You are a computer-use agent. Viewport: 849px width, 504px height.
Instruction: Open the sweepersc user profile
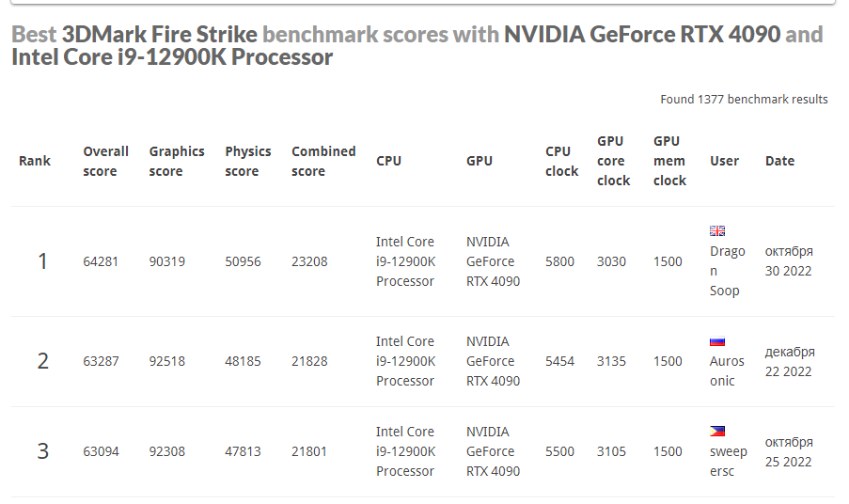(x=728, y=462)
